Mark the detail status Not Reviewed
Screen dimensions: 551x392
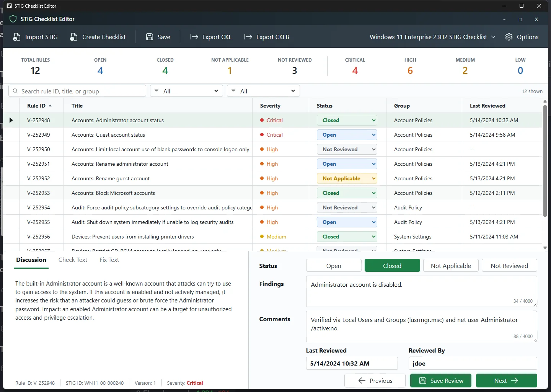coord(509,266)
